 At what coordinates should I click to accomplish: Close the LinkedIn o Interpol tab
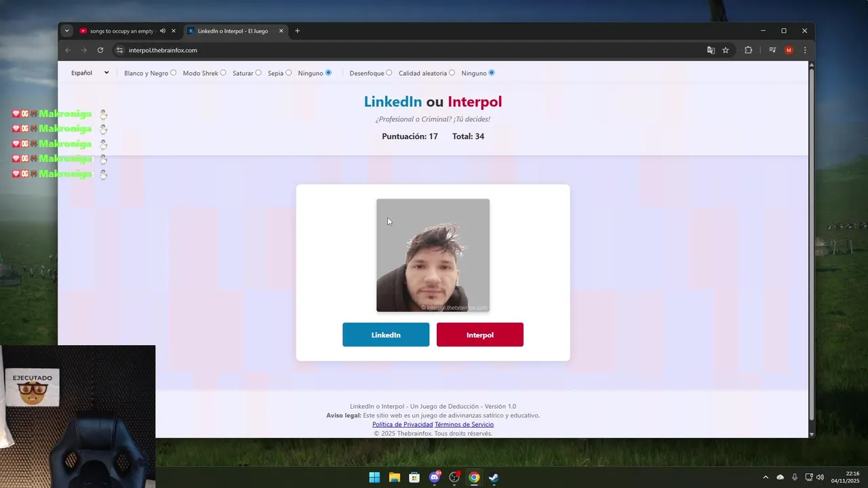tap(281, 30)
